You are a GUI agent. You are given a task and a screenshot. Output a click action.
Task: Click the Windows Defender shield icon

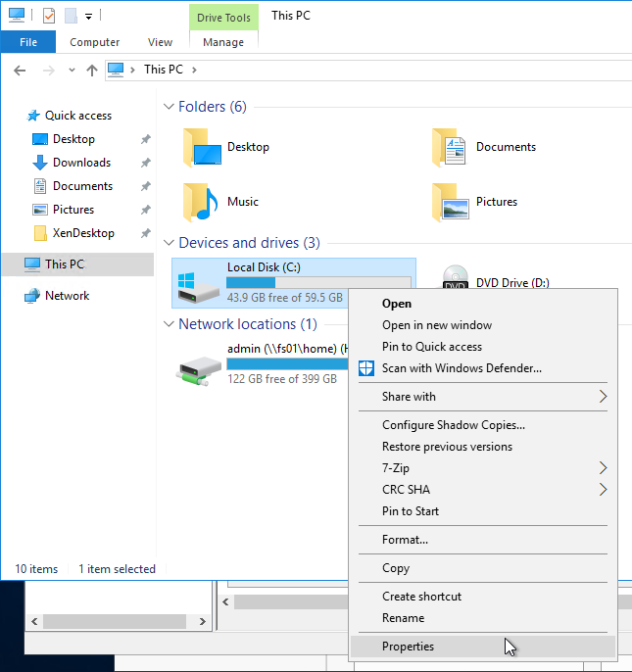[366, 368]
